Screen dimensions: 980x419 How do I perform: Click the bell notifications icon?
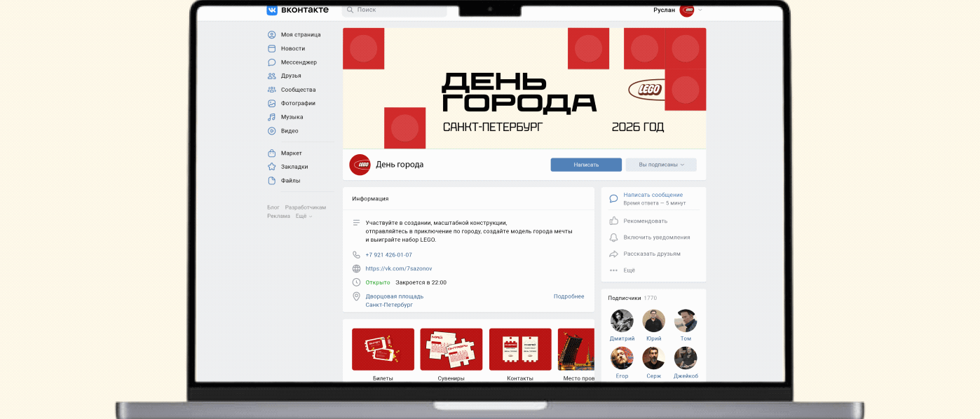(613, 238)
